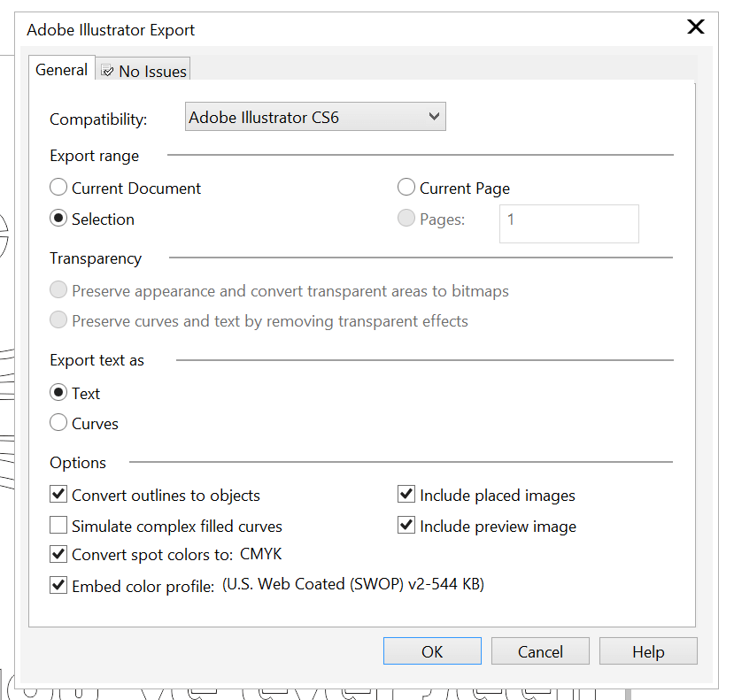Close the Adobe Illustrator Export dialog
This screenshot has height=700, width=734.
click(x=696, y=27)
